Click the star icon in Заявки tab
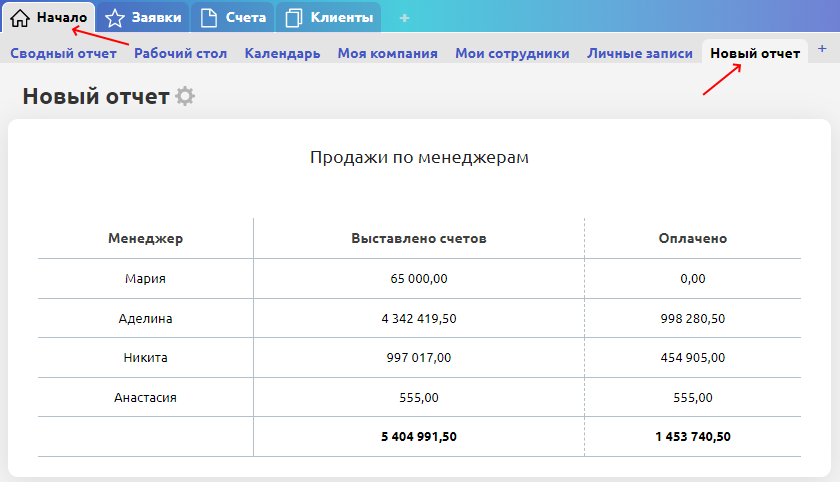Viewport: 840px width, 482px height. point(115,18)
